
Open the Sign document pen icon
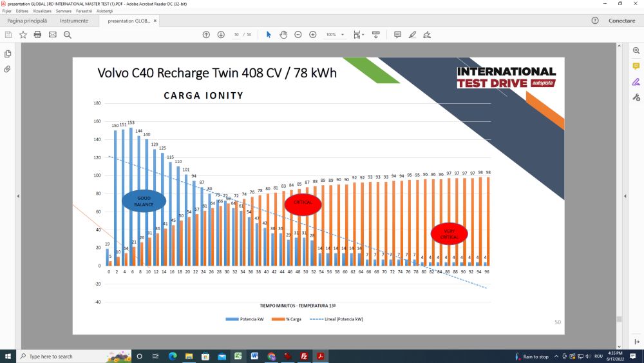click(x=427, y=35)
